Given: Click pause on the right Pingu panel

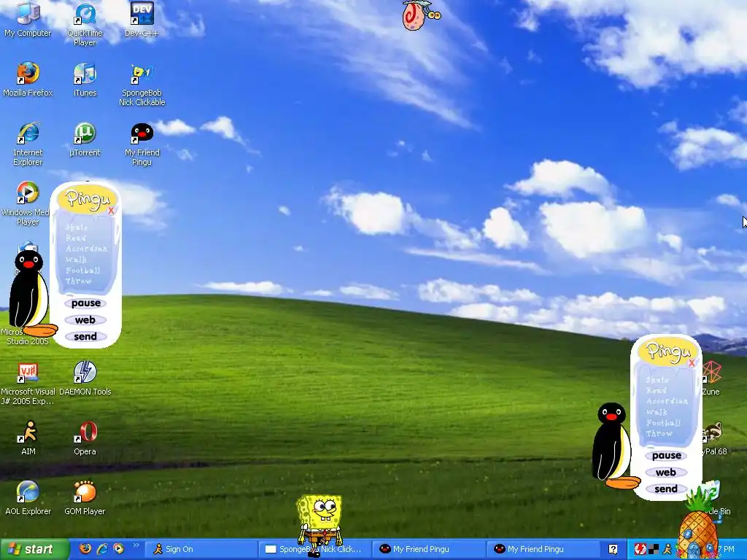Looking at the screenshot, I should point(667,455).
